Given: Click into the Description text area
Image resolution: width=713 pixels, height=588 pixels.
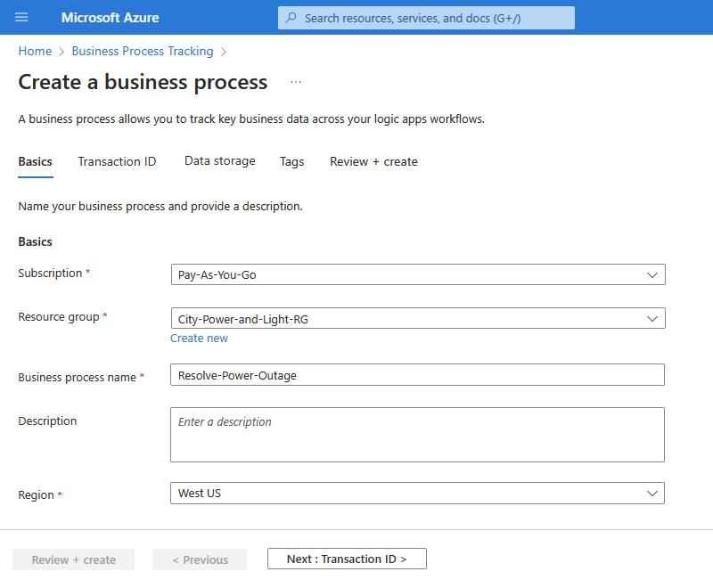Looking at the screenshot, I should pos(417,435).
